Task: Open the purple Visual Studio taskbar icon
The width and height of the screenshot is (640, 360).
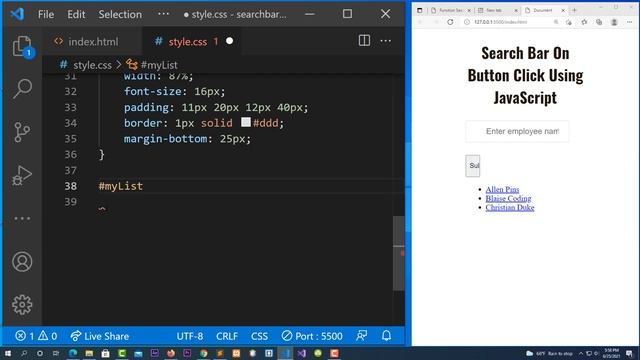Action: pos(301,353)
